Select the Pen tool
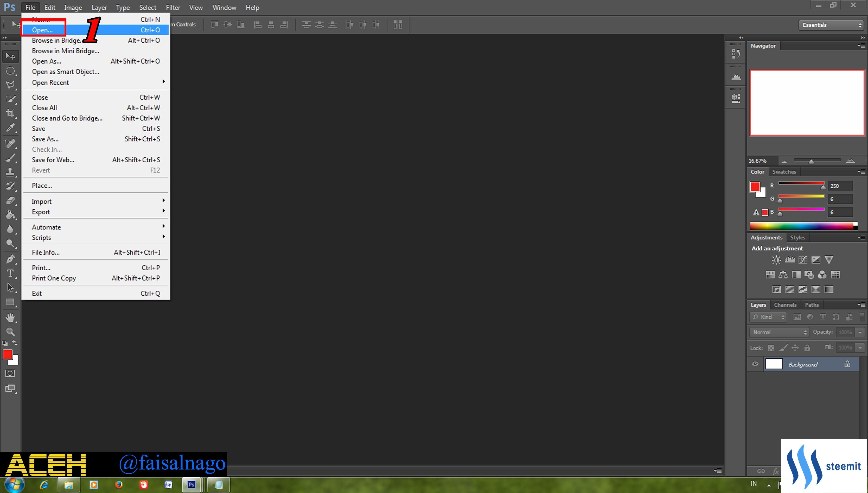The height and width of the screenshot is (493, 868). (10, 259)
